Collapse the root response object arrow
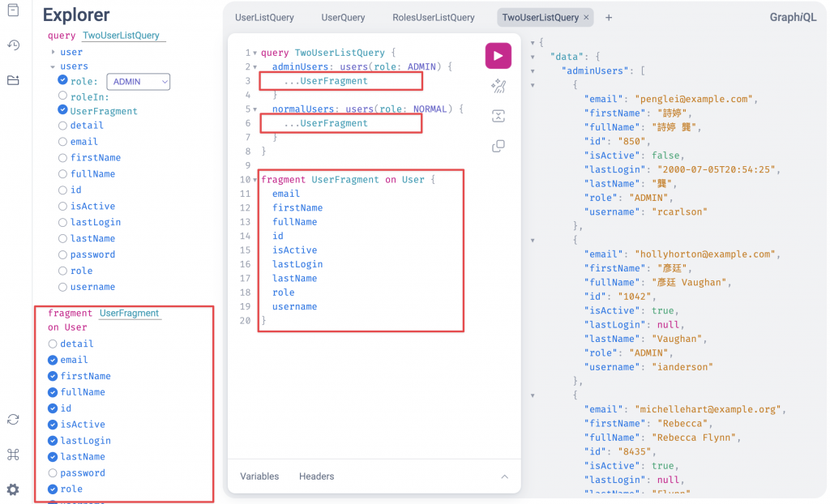This screenshot has height=504, width=830. (533, 42)
